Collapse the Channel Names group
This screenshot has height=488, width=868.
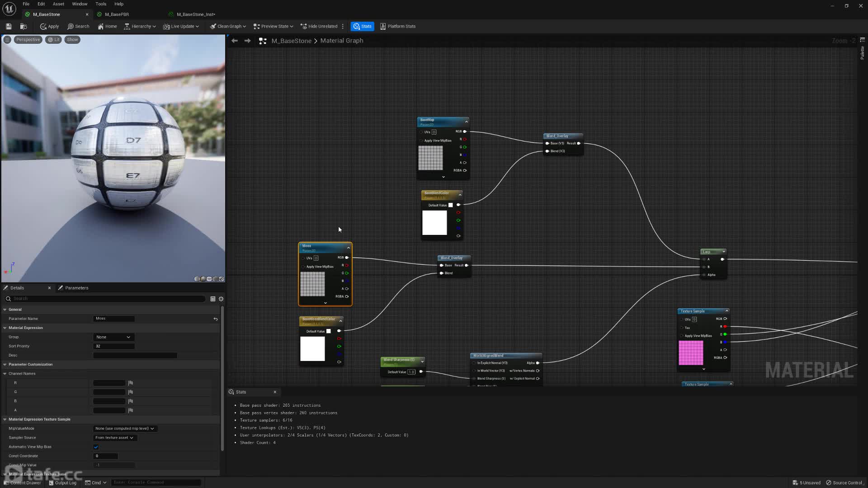[x=5, y=374]
